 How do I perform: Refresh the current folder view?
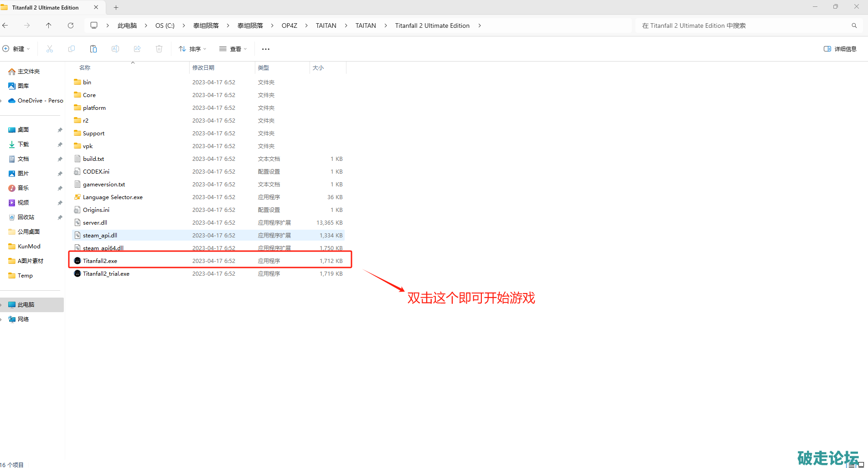[71, 26]
